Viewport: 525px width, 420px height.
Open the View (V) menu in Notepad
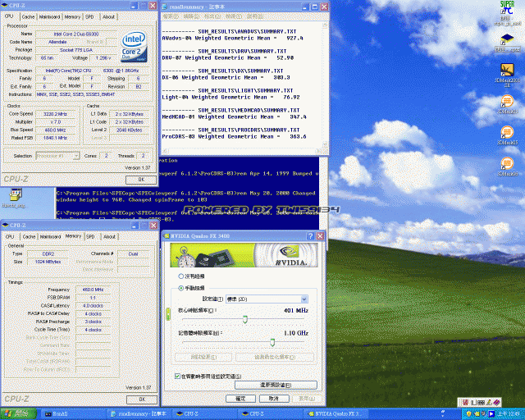(234, 16)
